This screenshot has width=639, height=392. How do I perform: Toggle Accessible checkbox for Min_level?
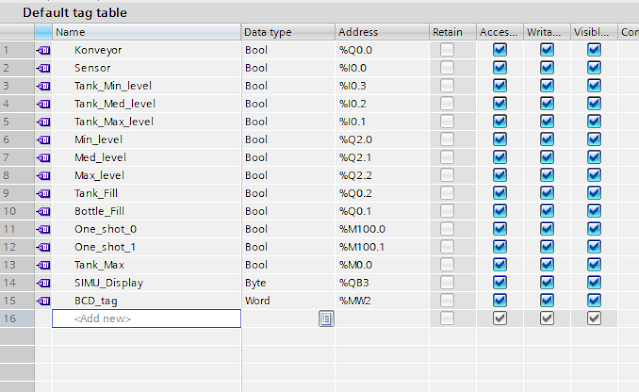[x=500, y=140]
